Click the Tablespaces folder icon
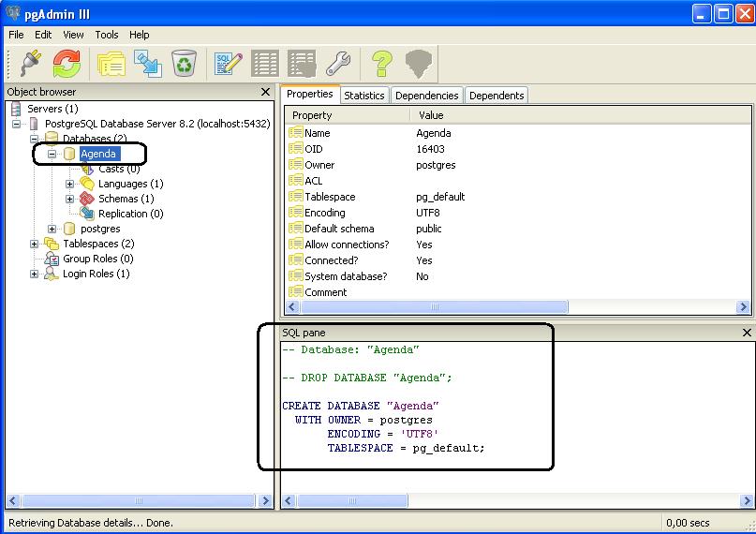Screen dimensions: 756x534 [x=52, y=244]
